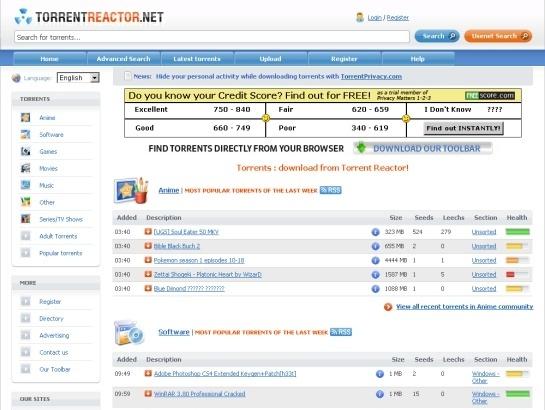Screen dimensions: 545x410
Task: Open info icon for WinRAR 3.80 torrent
Action: pyautogui.click(x=380, y=394)
